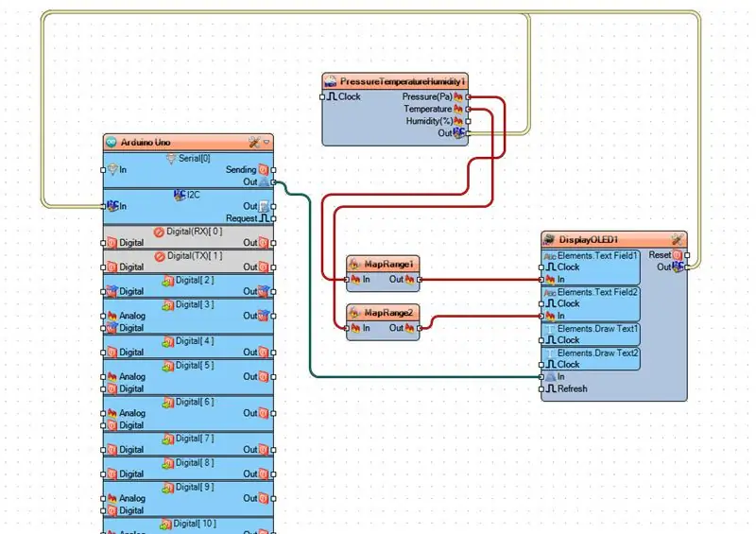The height and width of the screenshot is (534, 756).
Task: Select the Digital[6] Analog input pin
Action: (x=103, y=413)
